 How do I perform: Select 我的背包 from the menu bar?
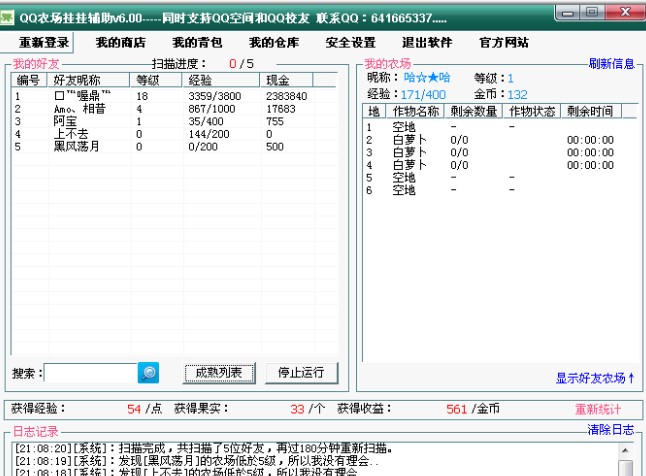pyautogui.click(x=197, y=43)
